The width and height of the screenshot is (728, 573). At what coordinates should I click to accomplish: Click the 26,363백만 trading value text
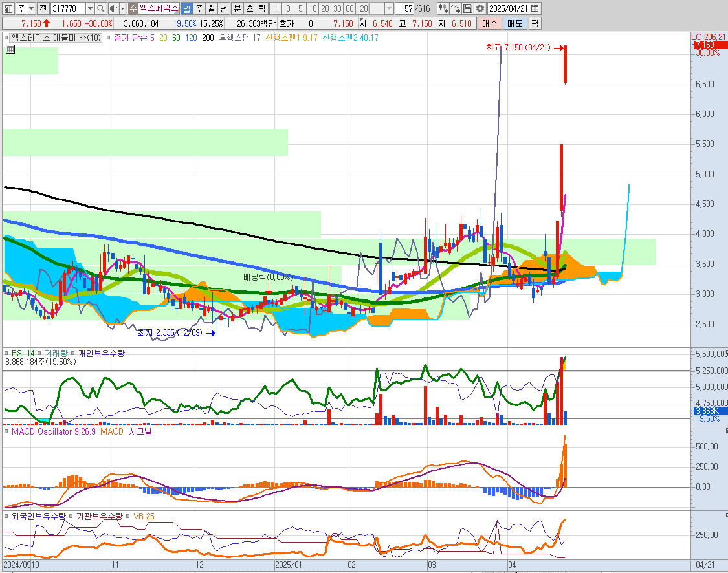coord(256,23)
